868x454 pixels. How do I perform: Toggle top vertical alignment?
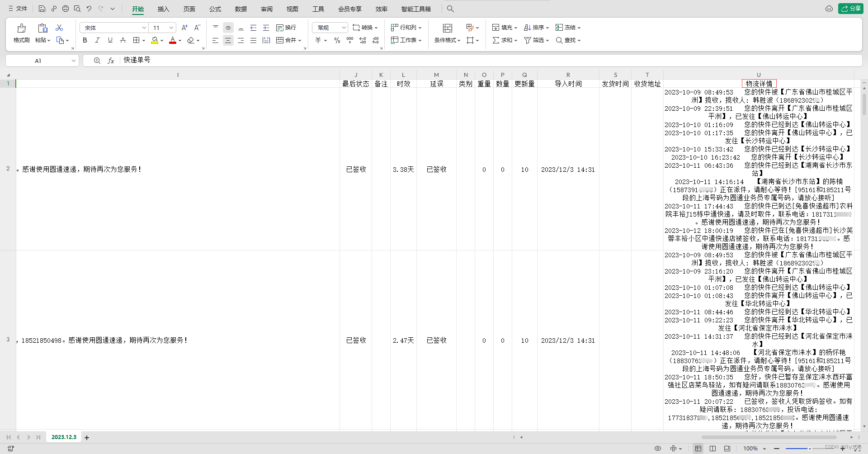coord(216,28)
